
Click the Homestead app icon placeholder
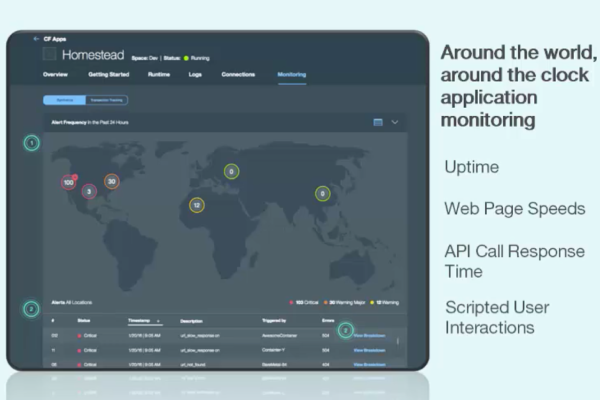[x=49, y=54]
